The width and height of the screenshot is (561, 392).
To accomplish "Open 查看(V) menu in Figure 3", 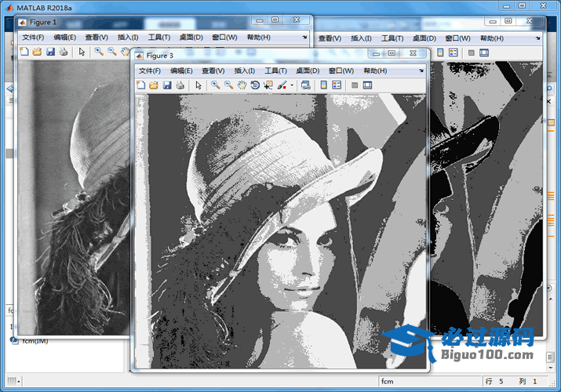I will [213, 71].
